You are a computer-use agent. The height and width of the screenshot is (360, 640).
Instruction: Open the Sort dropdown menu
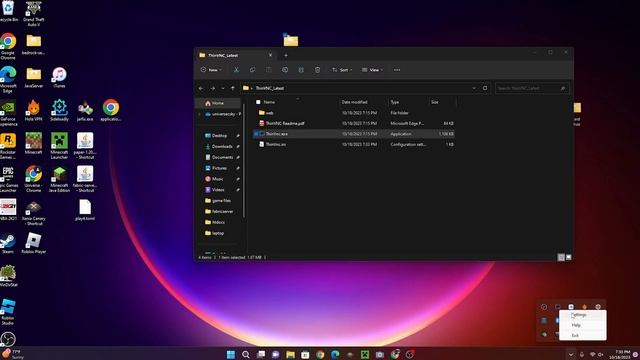[342, 70]
